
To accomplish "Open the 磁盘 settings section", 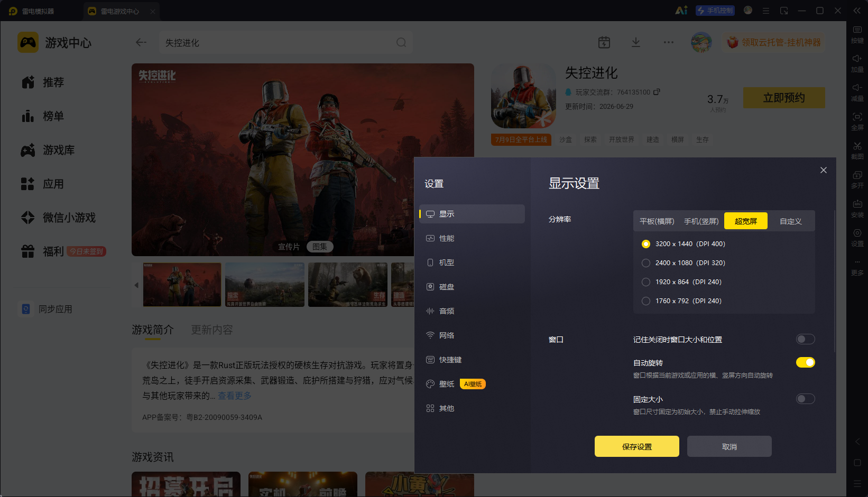I will coord(472,287).
